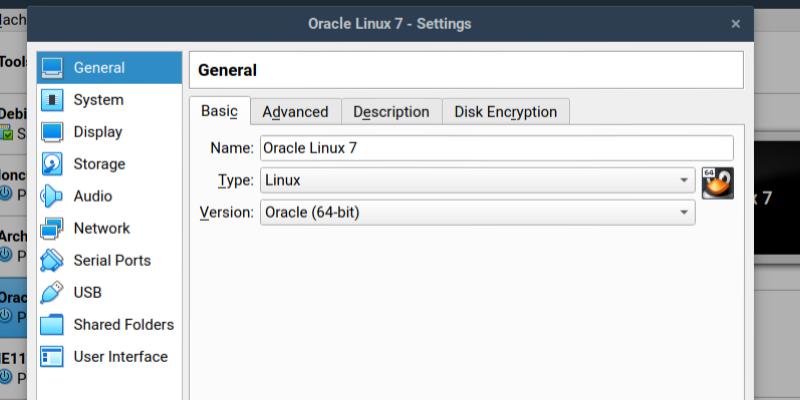The image size is (800, 400).
Task: Click the User Interface layout icon
Action: [53, 357]
